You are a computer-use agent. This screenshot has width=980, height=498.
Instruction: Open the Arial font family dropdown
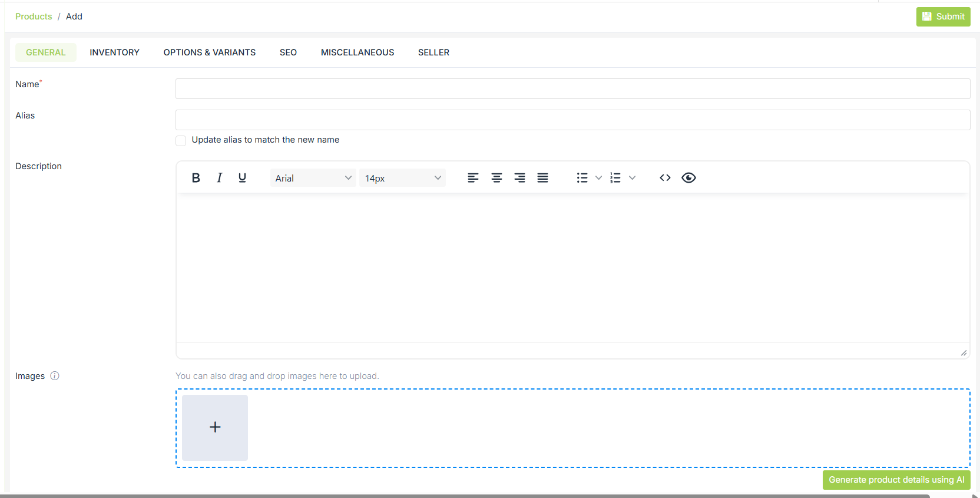click(313, 178)
